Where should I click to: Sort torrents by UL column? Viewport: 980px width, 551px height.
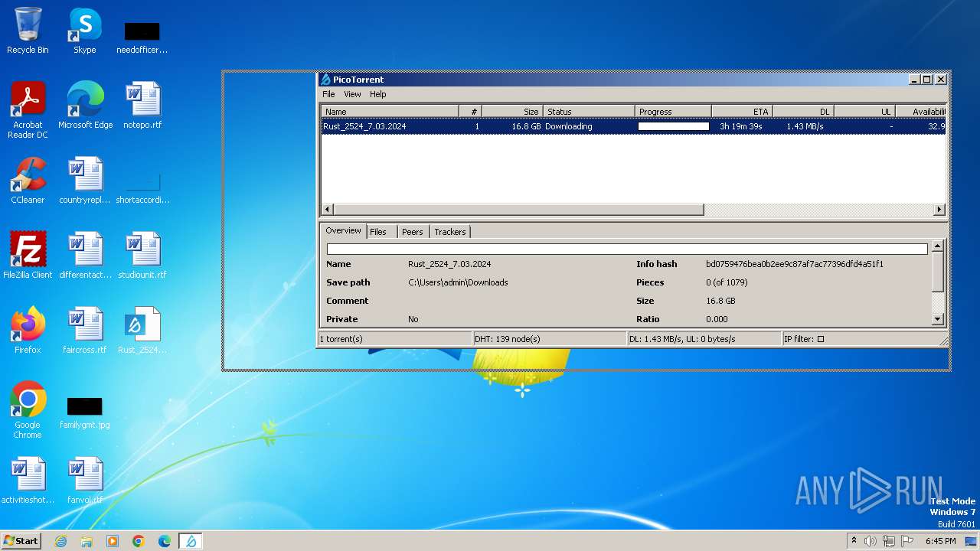pyautogui.click(x=864, y=112)
